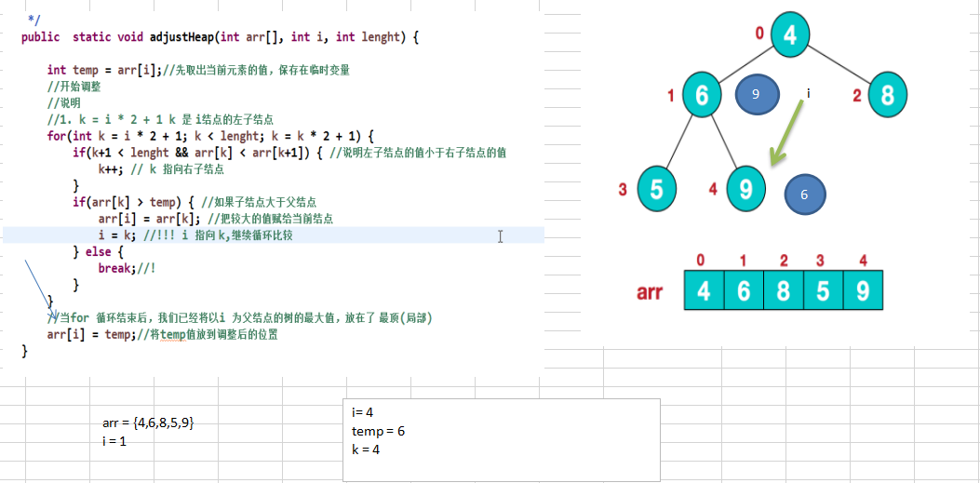The width and height of the screenshot is (980, 483).
Task: Click the 'for(int k = i * 2 + 1' loop line
Action: coord(210,136)
